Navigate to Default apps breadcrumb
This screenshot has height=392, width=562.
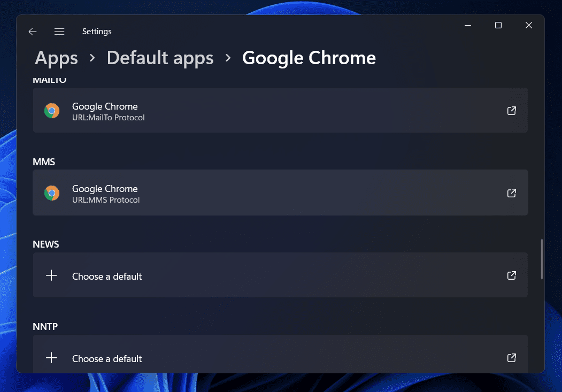click(x=160, y=58)
